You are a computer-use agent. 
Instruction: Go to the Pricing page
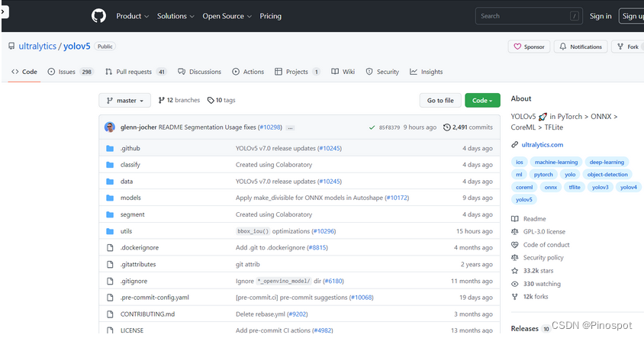click(x=270, y=16)
